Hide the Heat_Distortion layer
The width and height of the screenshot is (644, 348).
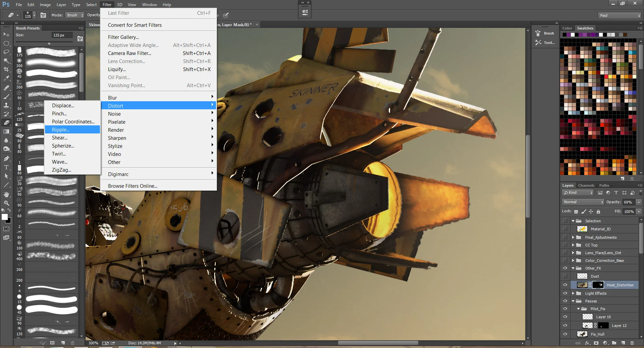(565, 285)
